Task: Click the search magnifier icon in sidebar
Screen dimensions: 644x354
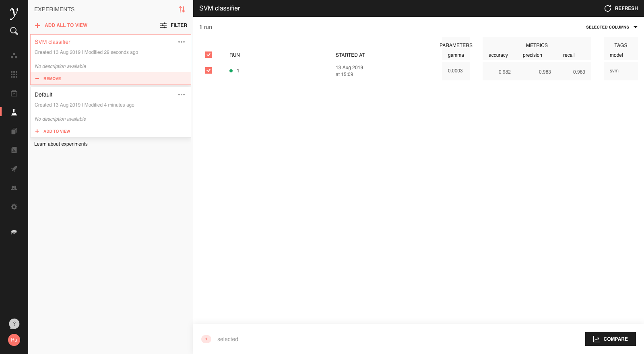Action: click(x=14, y=31)
